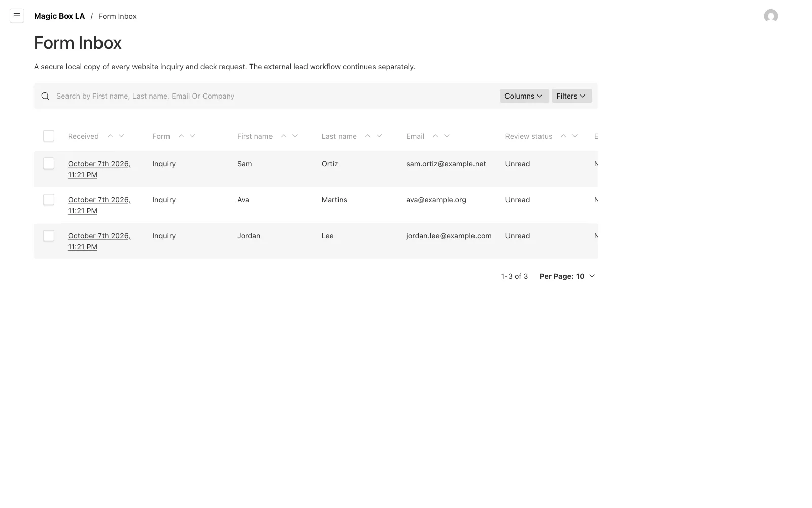Open the Columns dropdown
The height and width of the screenshot is (508, 812).
[x=524, y=96]
